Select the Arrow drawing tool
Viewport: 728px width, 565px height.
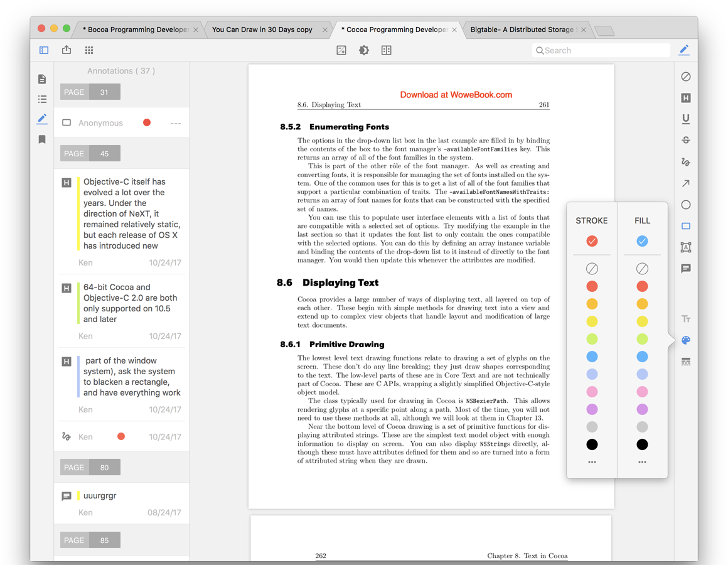tap(685, 183)
